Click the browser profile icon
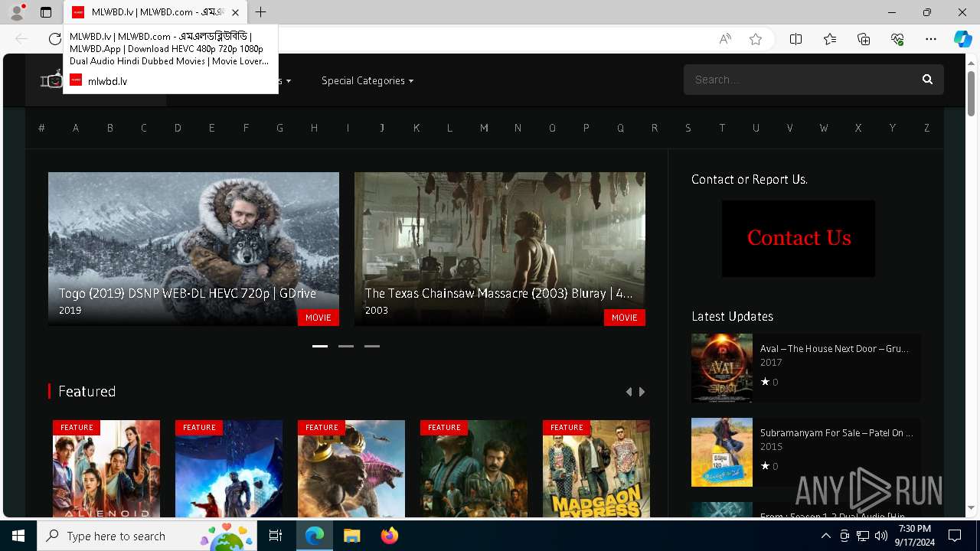Viewport: 980px width, 551px height. [16, 12]
